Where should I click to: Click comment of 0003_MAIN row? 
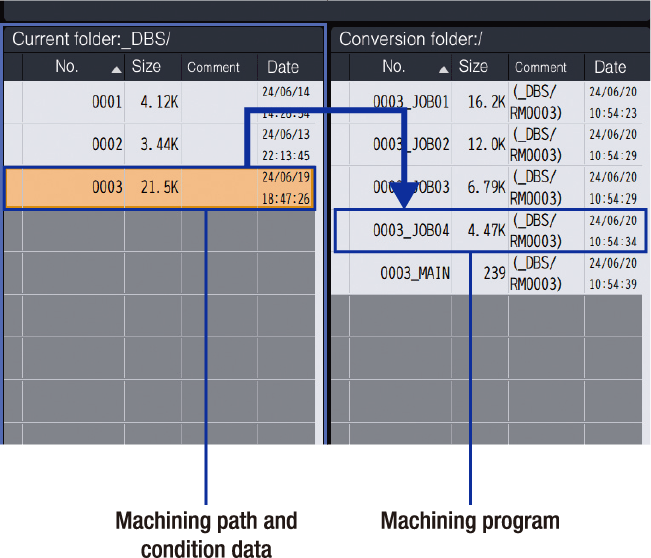pyautogui.click(x=536, y=273)
